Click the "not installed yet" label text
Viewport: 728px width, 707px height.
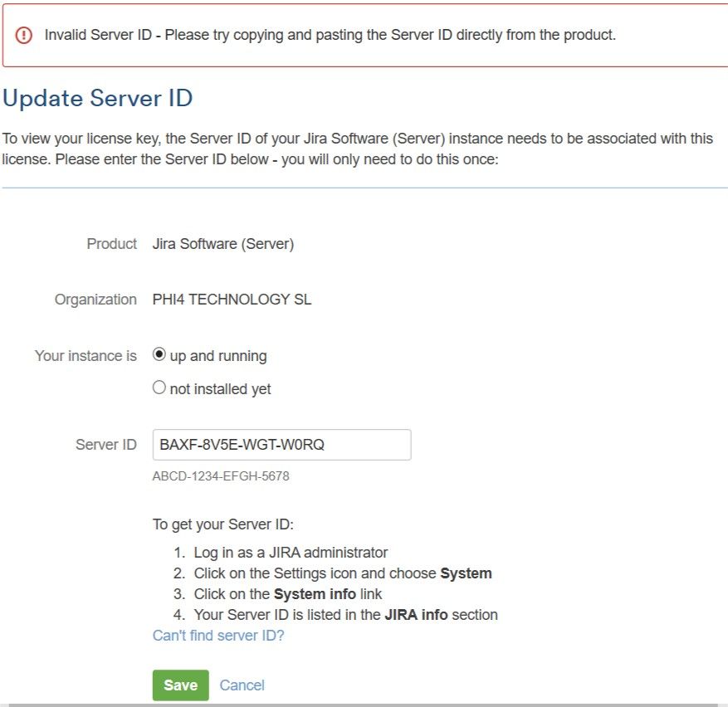(x=220, y=389)
